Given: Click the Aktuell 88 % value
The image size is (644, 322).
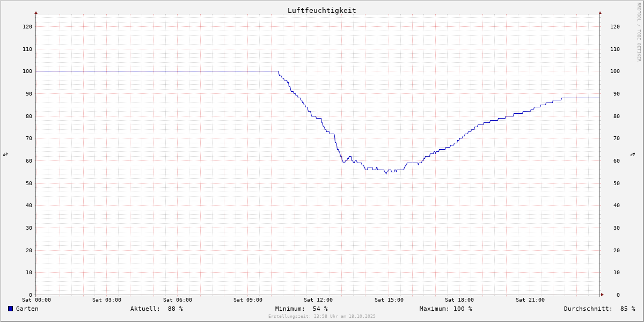Looking at the screenshot, I should coord(156,309).
